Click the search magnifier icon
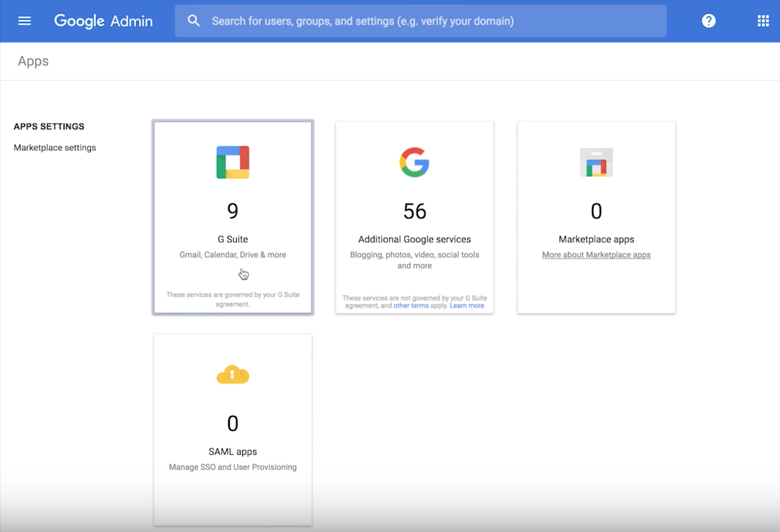This screenshot has height=532, width=780. pyautogui.click(x=193, y=21)
